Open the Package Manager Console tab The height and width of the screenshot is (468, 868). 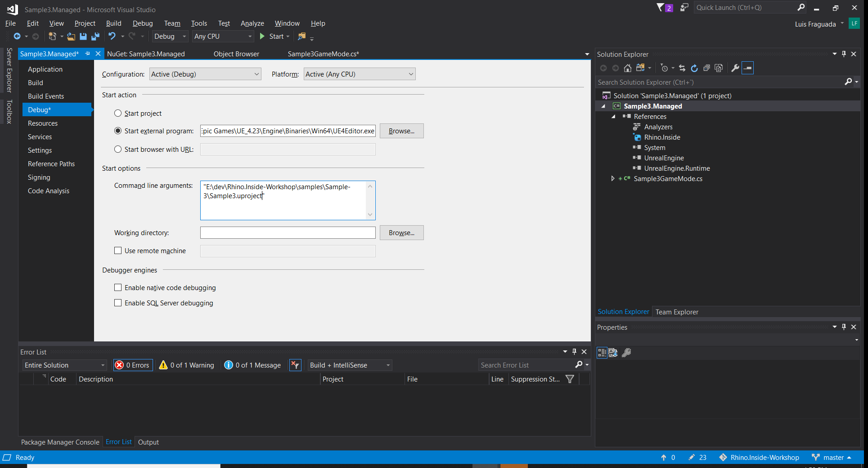(60, 442)
